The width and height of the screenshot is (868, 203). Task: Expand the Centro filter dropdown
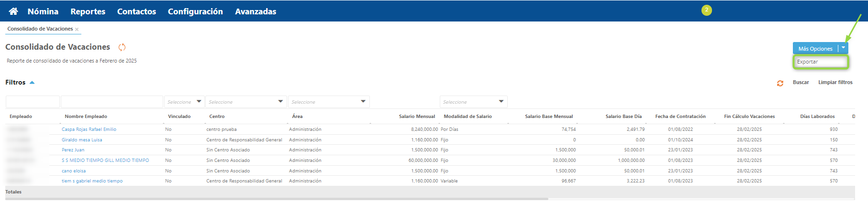pyautogui.click(x=246, y=102)
